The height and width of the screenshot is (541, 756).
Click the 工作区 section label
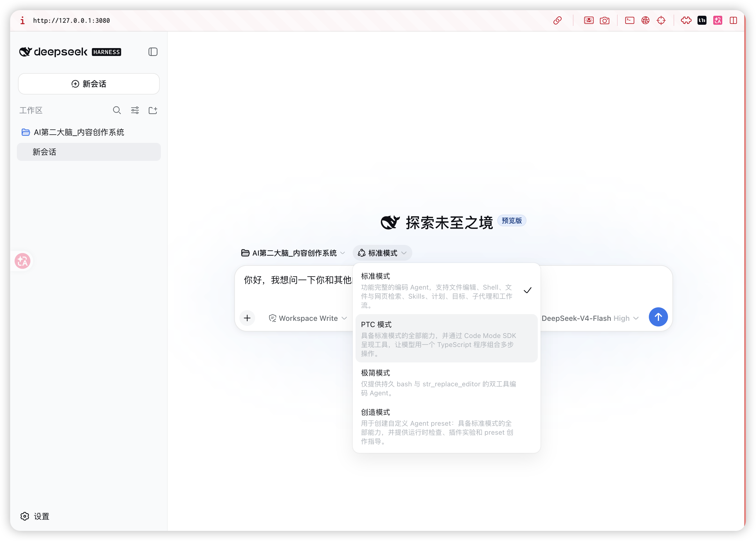pos(31,110)
